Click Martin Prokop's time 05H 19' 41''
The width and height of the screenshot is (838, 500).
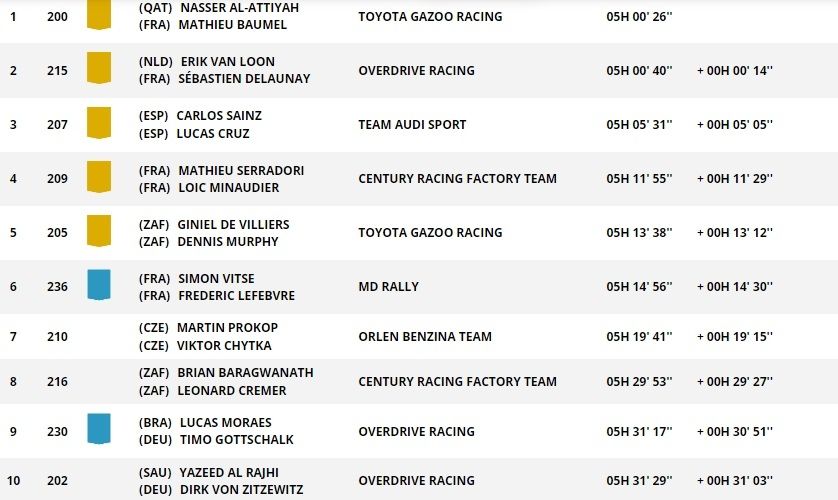[639, 337]
